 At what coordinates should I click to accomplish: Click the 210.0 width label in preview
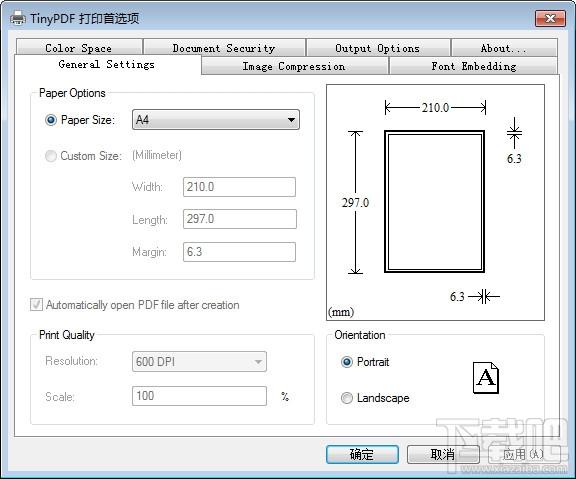pyautogui.click(x=435, y=108)
